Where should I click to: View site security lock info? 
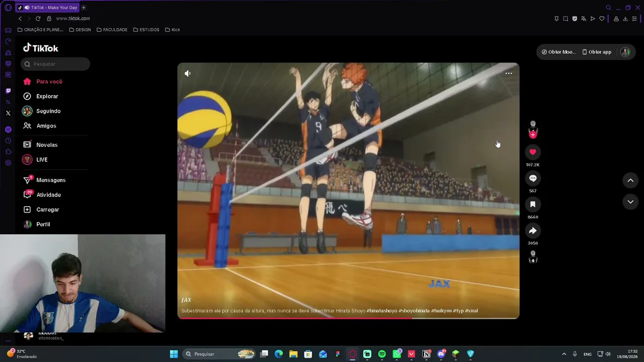(x=49, y=19)
